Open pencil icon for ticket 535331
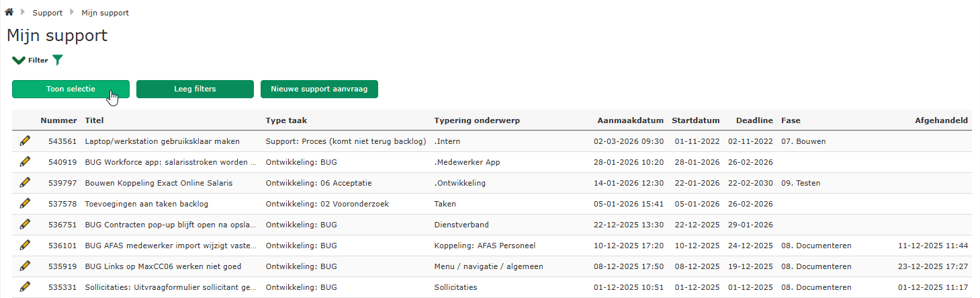980x298 pixels. (x=25, y=287)
